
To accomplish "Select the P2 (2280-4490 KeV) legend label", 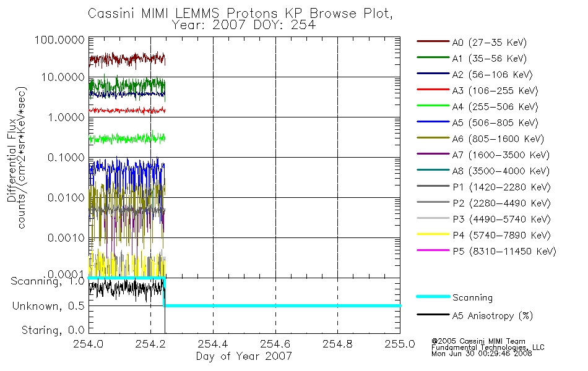I will point(501,203).
